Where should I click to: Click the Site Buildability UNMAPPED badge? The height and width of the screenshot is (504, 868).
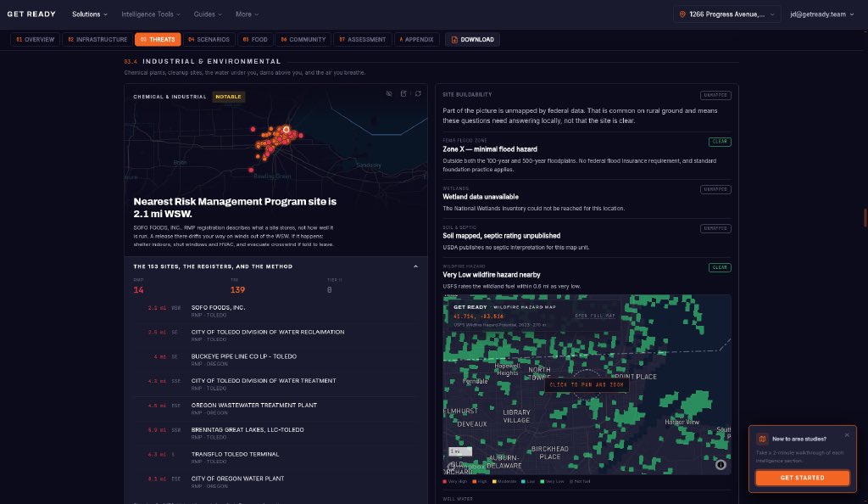click(x=715, y=95)
